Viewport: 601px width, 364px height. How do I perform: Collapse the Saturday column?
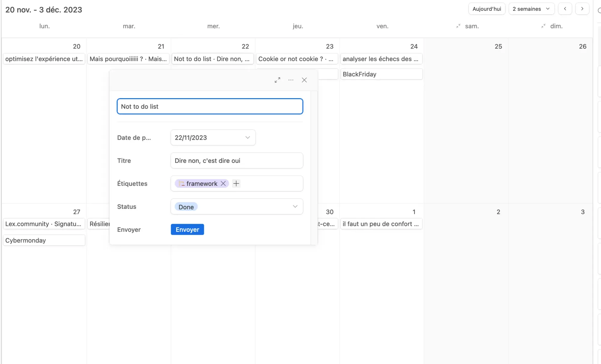point(458,26)
